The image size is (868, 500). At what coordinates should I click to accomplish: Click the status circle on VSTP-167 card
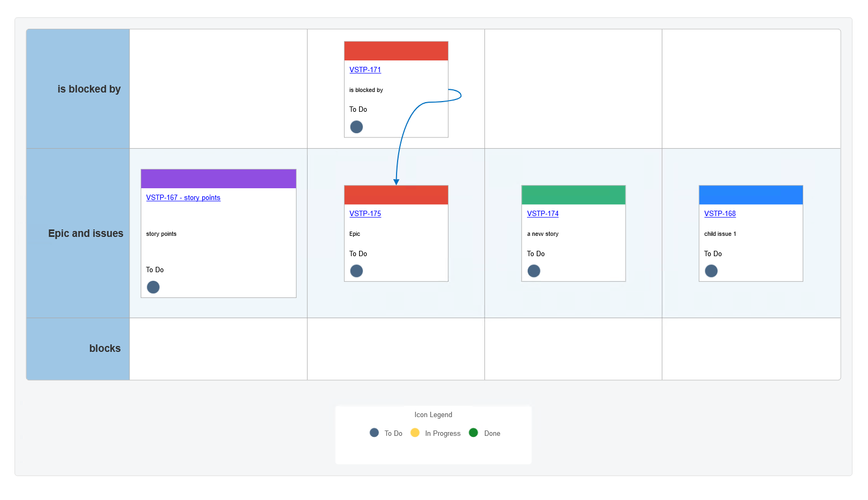tap(153, 287)
